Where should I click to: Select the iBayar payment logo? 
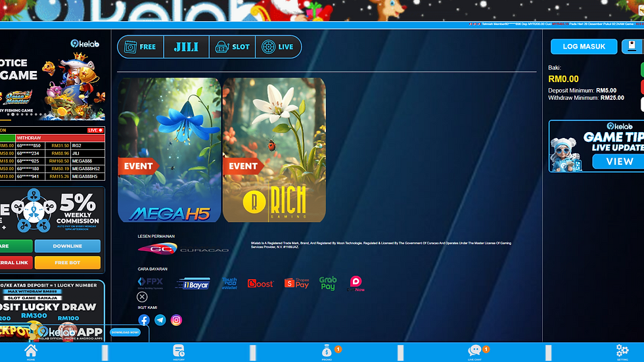(193, 284)
